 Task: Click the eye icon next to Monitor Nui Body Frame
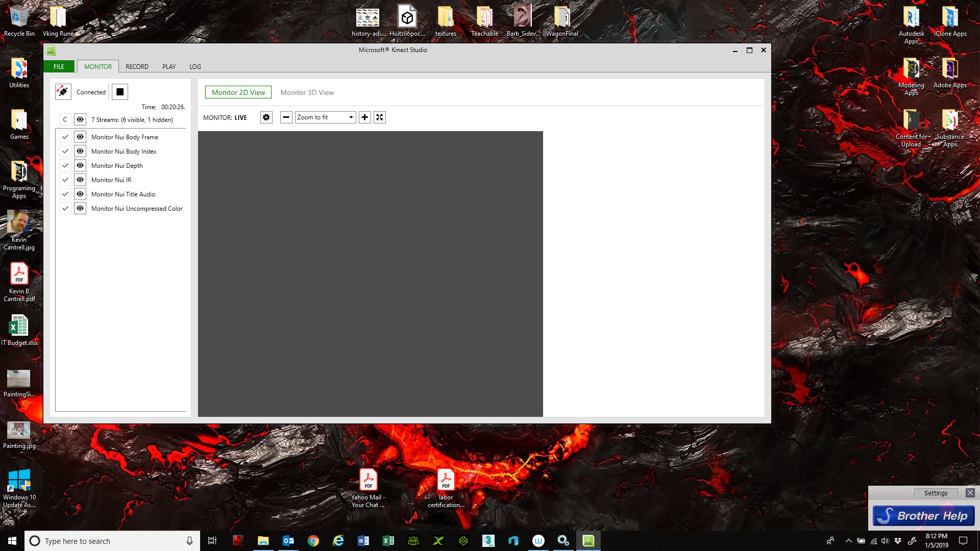point(80,137)
